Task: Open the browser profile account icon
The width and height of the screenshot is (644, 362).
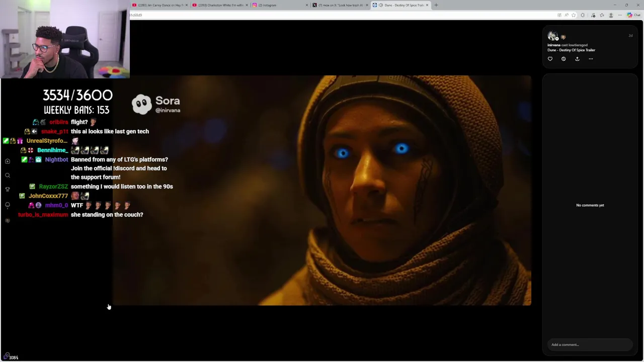Action: [611, 15]
